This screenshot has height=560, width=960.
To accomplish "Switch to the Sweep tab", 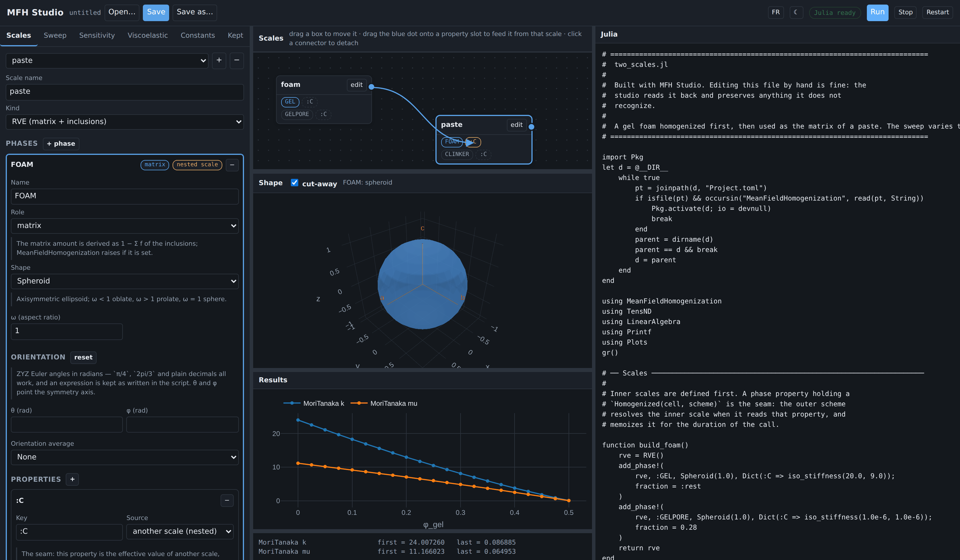I will pos(55,35).
